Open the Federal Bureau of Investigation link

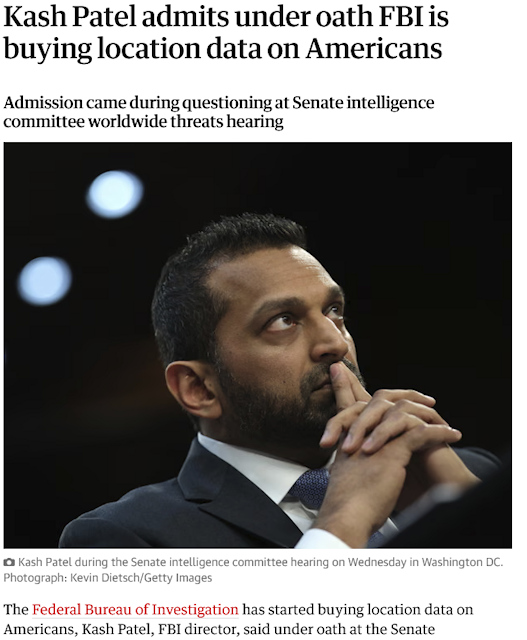[x=135, y=609]
